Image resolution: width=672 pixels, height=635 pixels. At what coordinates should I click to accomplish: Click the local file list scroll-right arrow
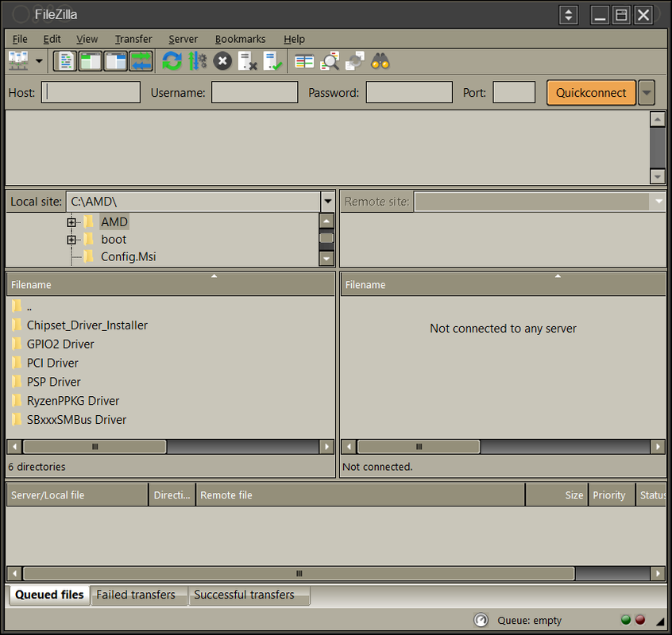click(327, 447)
